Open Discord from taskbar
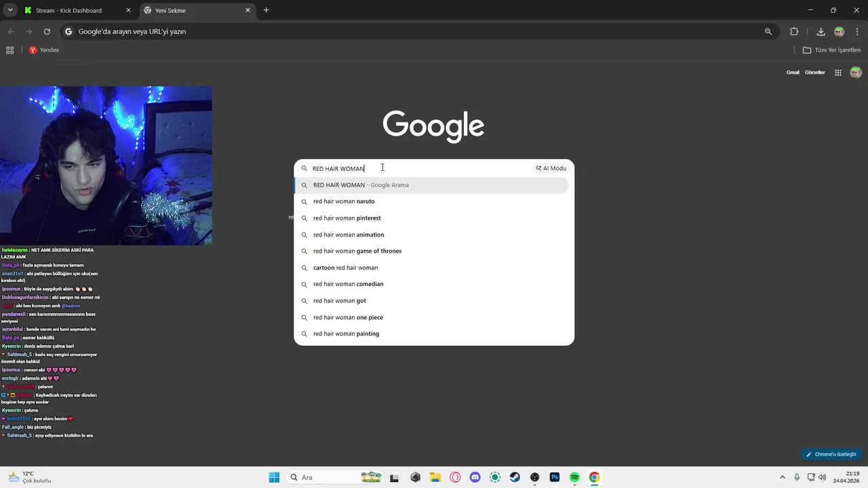Image resolution: width=868 pixels, height=488 pixels. pos(475,477)
